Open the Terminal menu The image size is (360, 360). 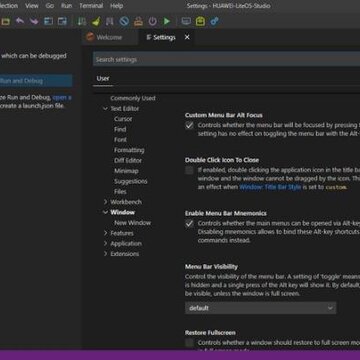click(x=91, y=6)
